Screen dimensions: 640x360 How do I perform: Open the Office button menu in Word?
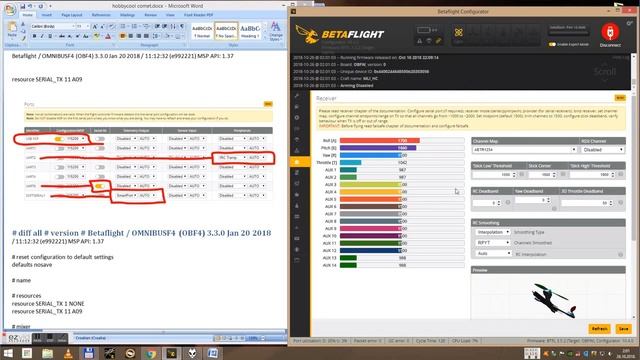tap(10, 9)
